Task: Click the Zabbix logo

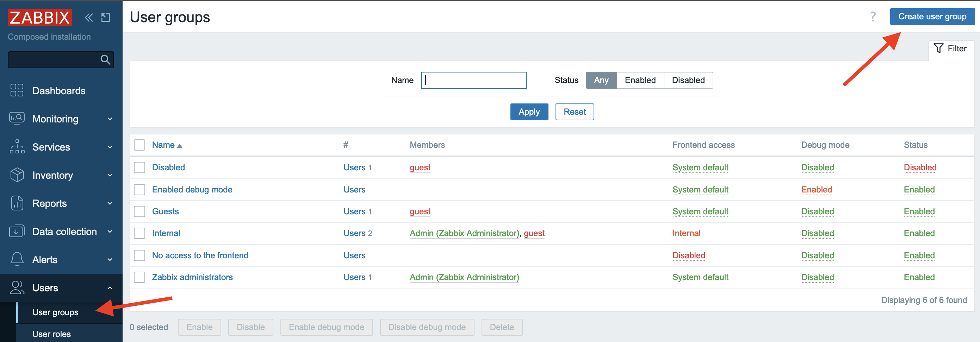Action: click(39, 18)
